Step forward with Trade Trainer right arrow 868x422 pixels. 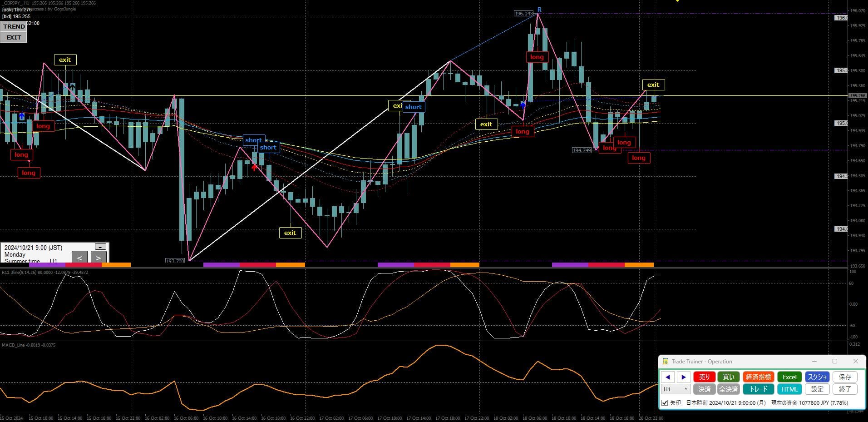coord(683,377)
